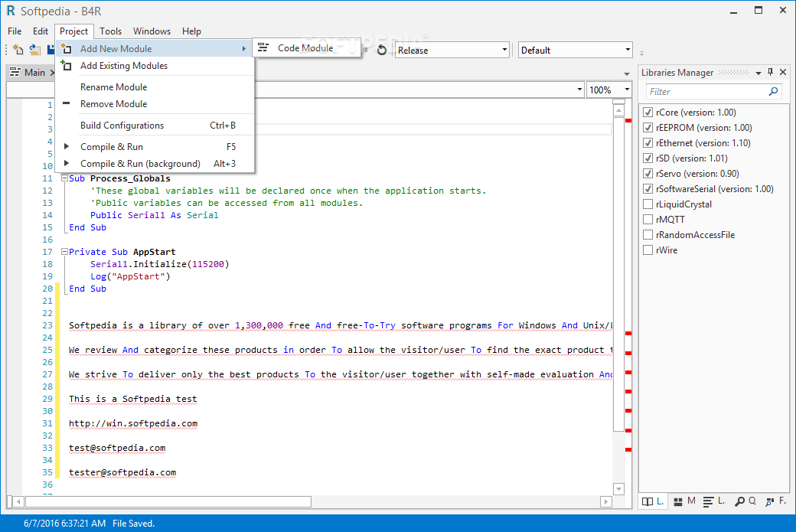Image resolution: width=796 pixels, height=532 pixels.
Task: Uncheck the rSoftwareSerial library
Action: click(648, 189)
